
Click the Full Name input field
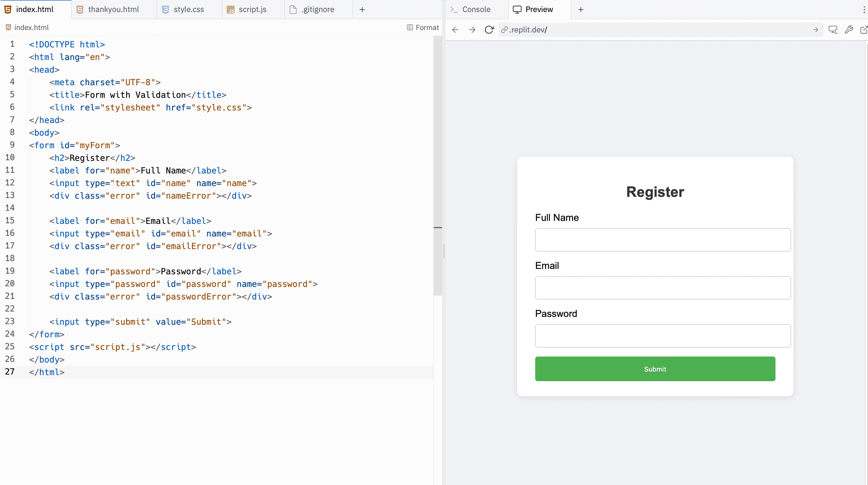point(663,240)
